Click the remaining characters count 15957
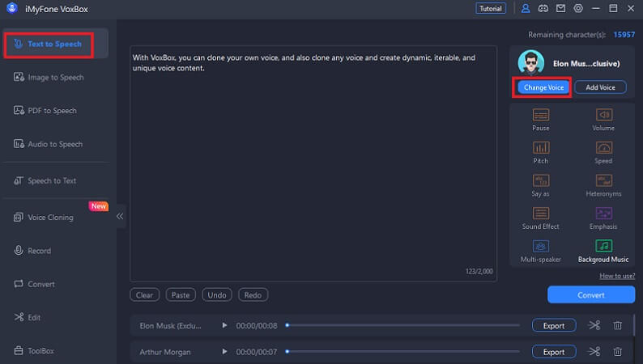This screenshot has height=364, width=643. pos(624,35)
